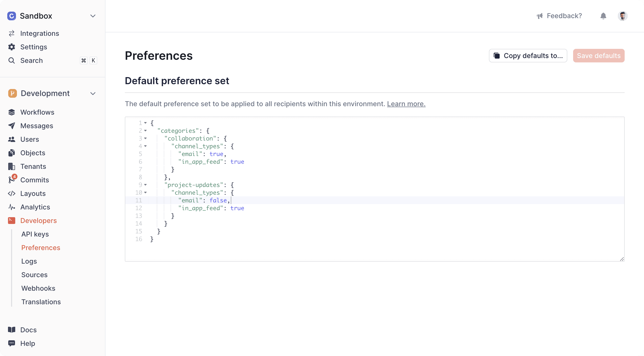Expand the Development environment selector
This screenshot has width=644, height=356.
pos(93,93)
